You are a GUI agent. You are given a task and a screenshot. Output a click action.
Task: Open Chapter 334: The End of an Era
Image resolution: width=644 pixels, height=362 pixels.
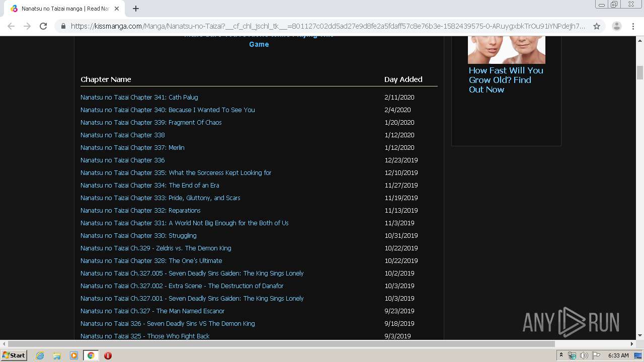(x=150, y=186)
